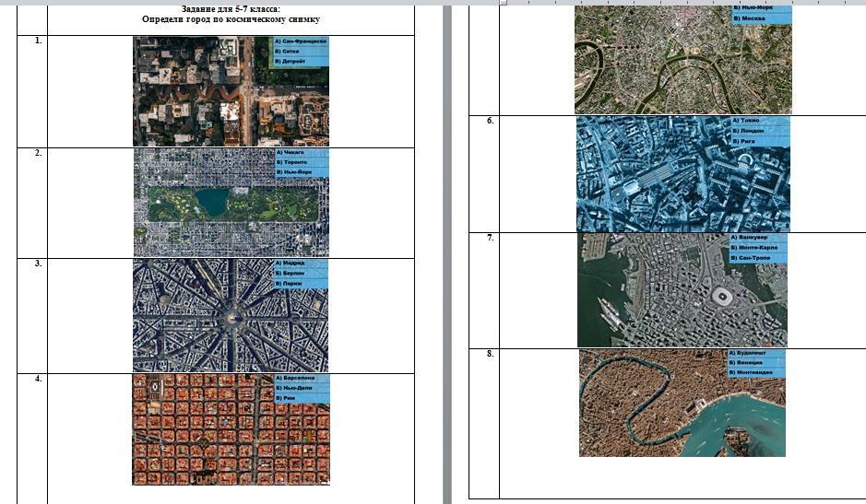
Task: Click question number "3." in the table
Action: click(x=38, y=264)
